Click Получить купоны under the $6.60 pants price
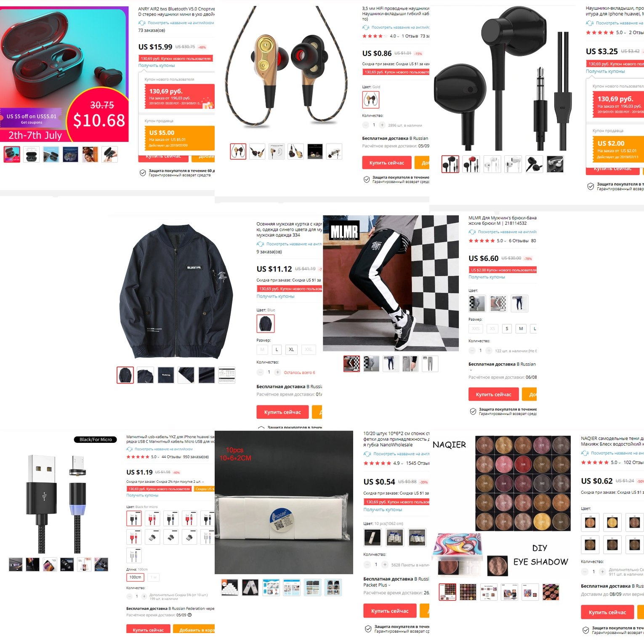This screenshot has width=644, height=644. point(487,277)
